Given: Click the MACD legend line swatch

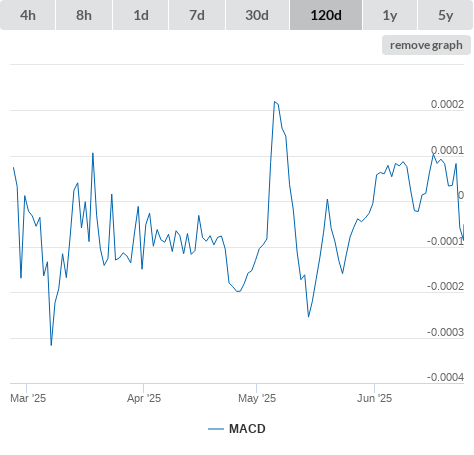Looking at the screenshot, I should (x=216, y=429).
